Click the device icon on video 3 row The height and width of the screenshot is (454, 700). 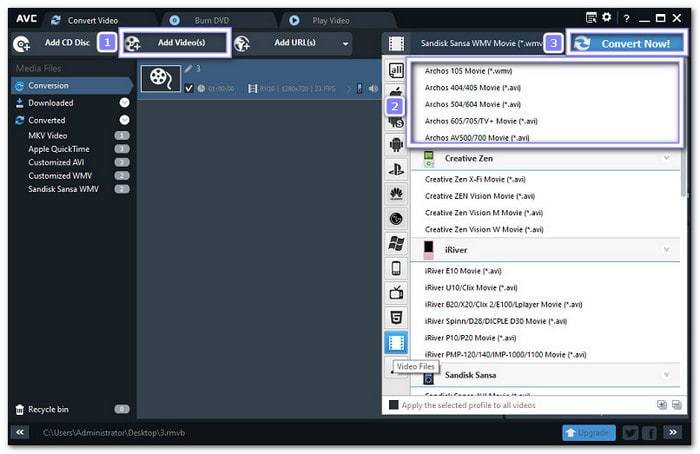tap(360, 88)
